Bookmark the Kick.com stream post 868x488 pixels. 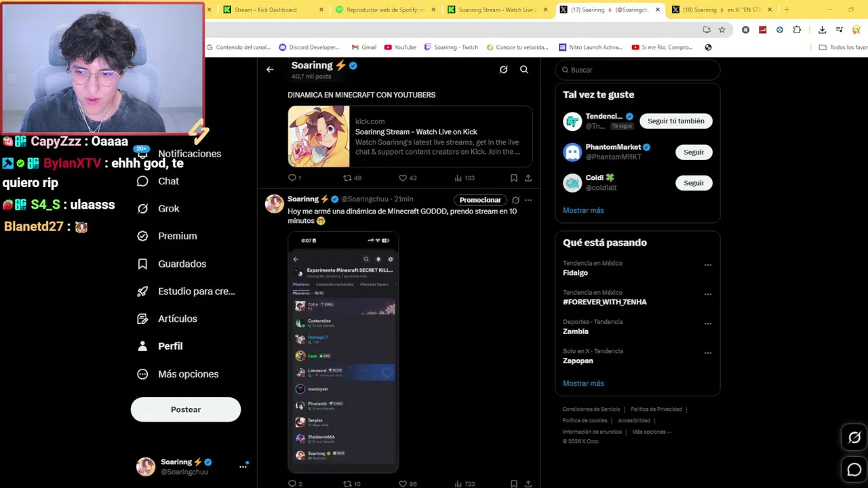pos(514,178)
